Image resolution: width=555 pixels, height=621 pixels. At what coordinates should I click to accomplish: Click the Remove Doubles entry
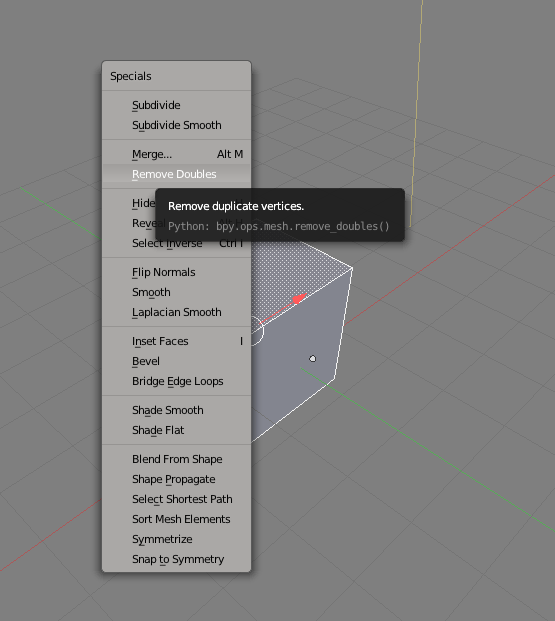pos(176,174)
